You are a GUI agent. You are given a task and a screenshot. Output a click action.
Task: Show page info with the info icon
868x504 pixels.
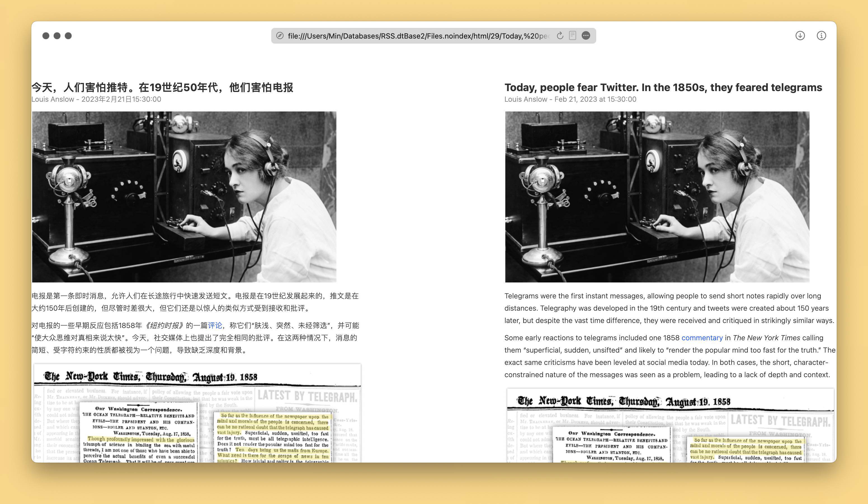coord(822,36)
